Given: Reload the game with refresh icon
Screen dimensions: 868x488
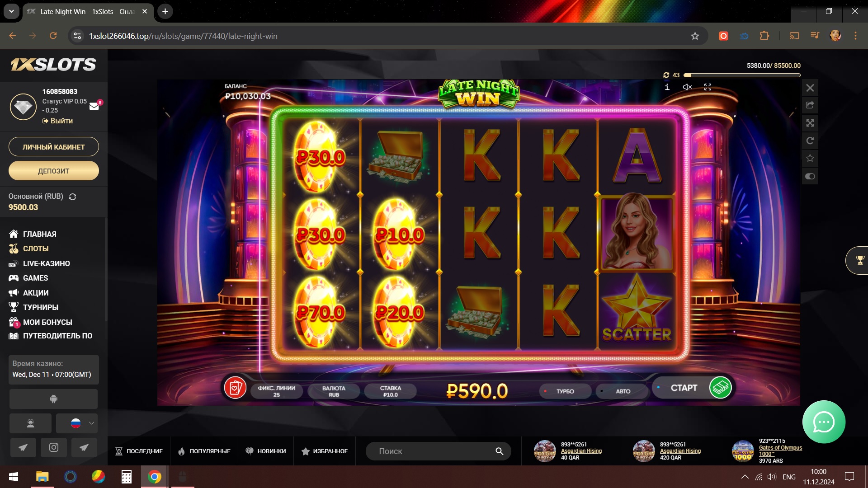Looking at the screenshot, I should [x=810, y=141].
